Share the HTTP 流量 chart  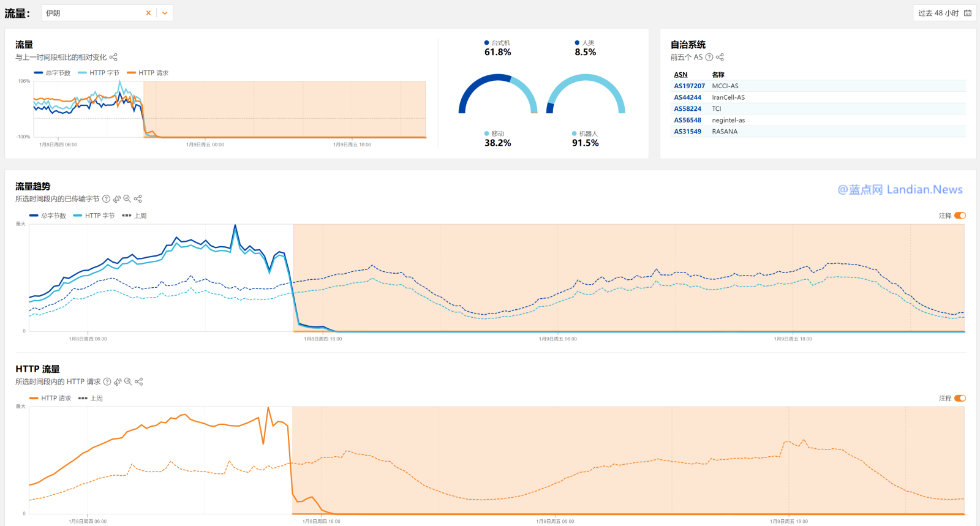139,381
